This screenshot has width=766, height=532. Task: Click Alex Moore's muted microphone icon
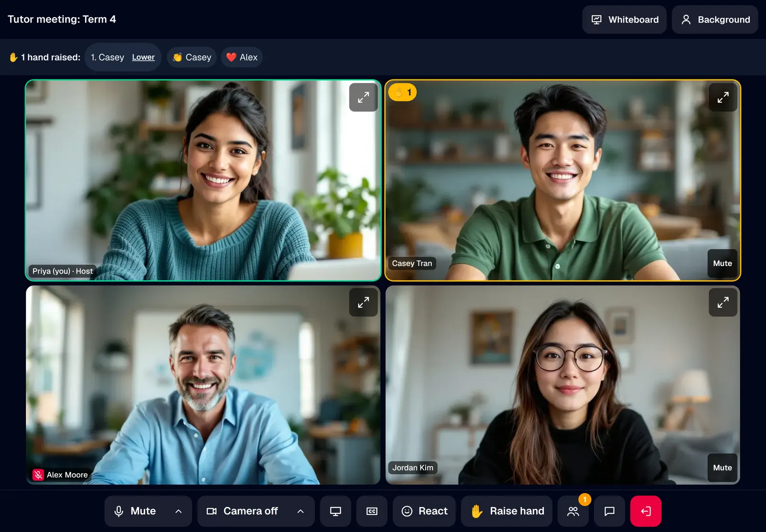(x=38, y=475)
